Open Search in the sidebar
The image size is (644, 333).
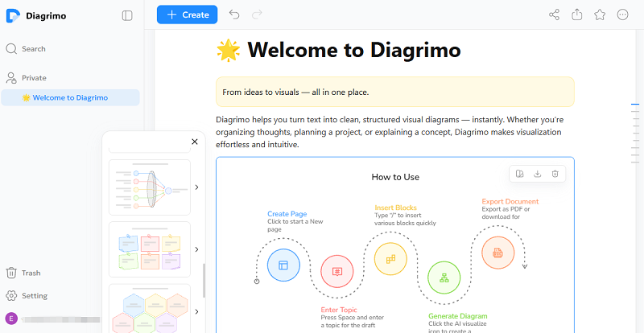tap(33, 48)
